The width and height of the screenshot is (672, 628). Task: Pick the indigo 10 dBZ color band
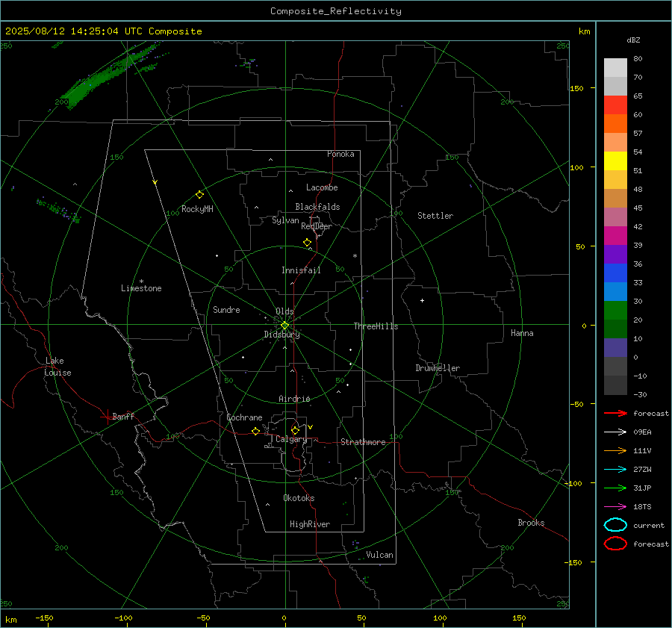(x=615, y=347)
